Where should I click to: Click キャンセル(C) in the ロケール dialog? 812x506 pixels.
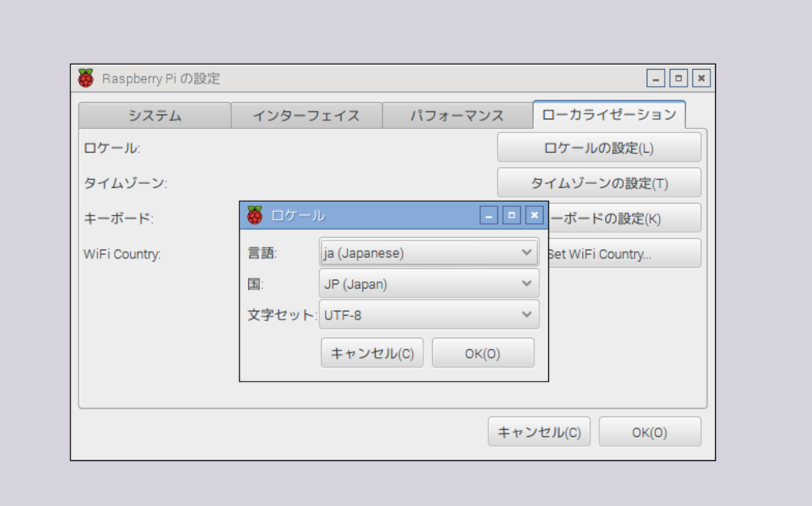point(373,353)
